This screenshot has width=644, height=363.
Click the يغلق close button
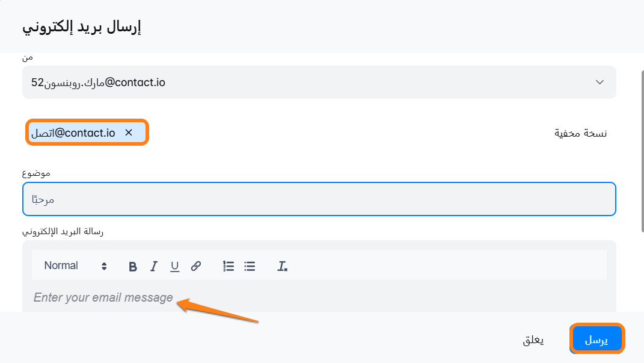coord(533,340)
